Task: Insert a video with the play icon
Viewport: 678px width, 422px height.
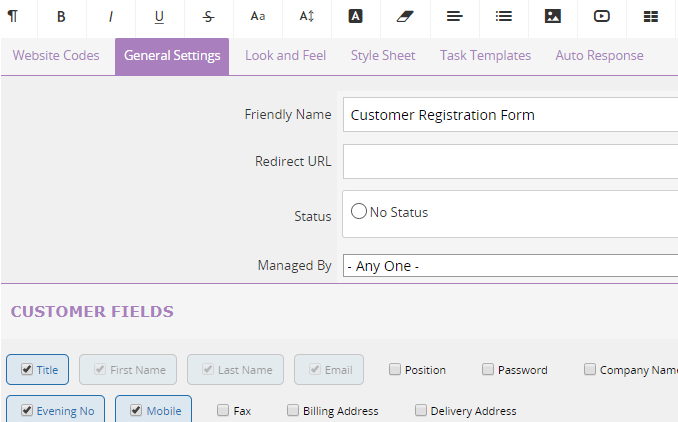Action: [x=601, y=16]
